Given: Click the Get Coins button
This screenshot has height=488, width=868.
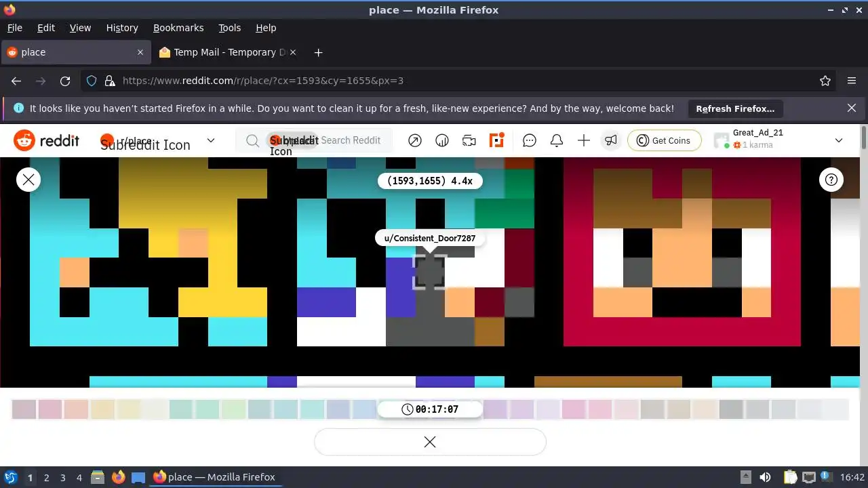Looking at the screenshot, I should (x=663, y=140).
